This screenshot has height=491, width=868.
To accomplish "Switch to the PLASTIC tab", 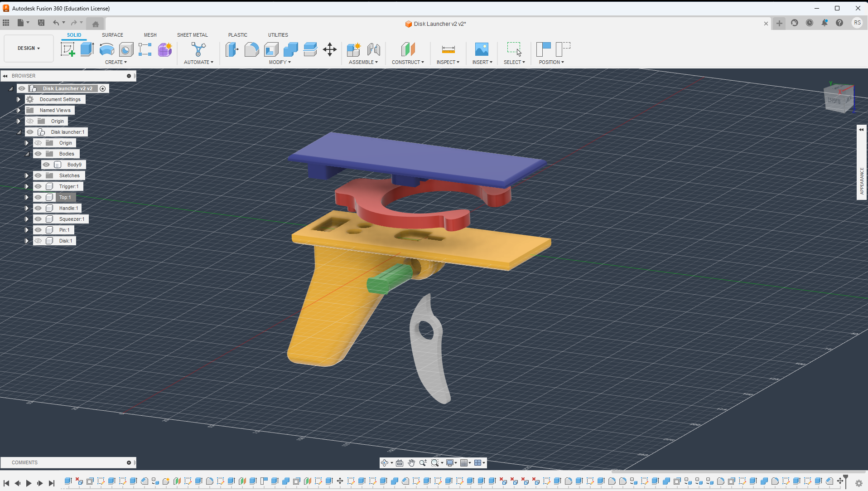I will (x=238, y=35).
